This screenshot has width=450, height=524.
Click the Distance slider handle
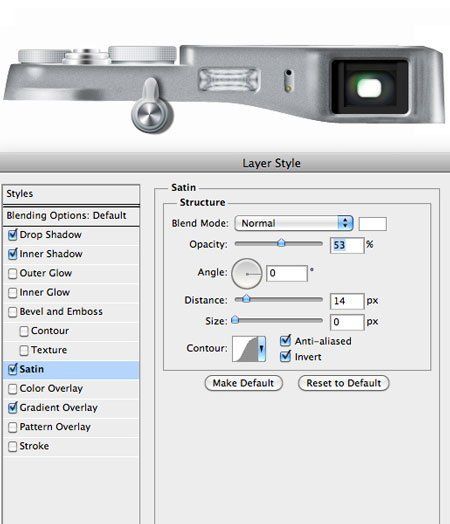point(246,298)
